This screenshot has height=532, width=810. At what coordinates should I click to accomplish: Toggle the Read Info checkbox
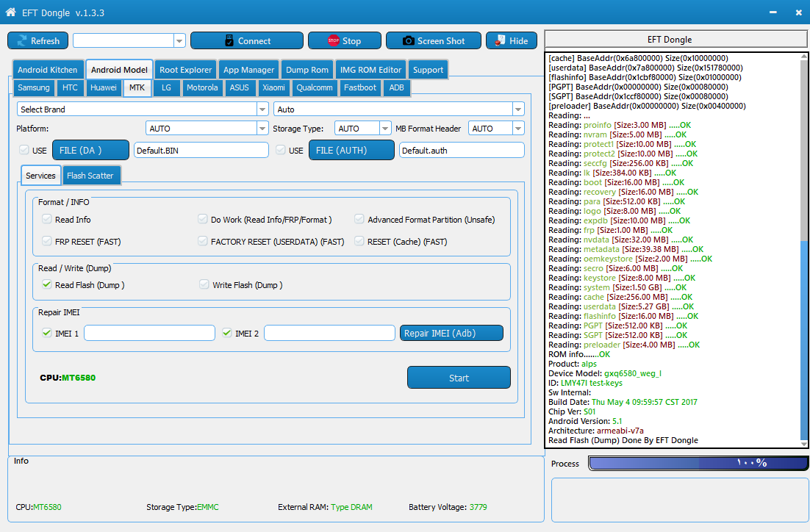[x=47, y=219]
